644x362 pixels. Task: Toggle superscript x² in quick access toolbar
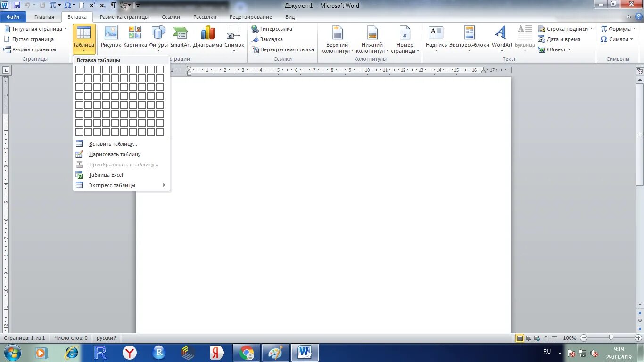pos(92,6)
